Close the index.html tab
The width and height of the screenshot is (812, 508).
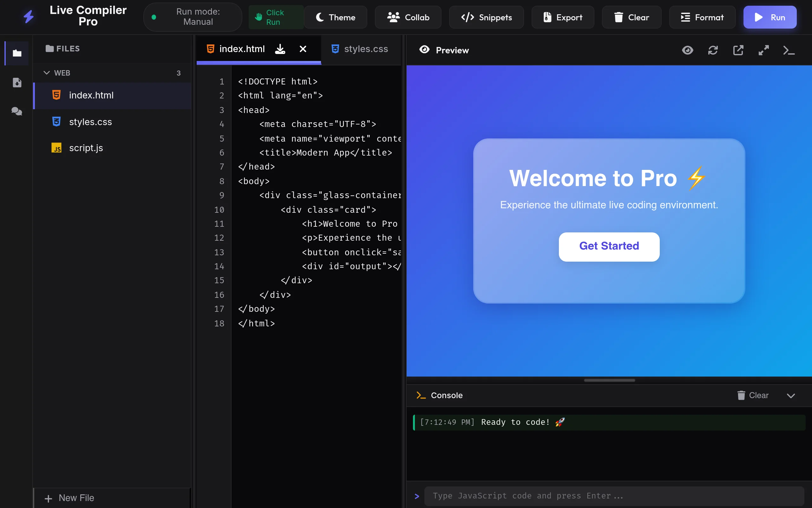[303, 49]
